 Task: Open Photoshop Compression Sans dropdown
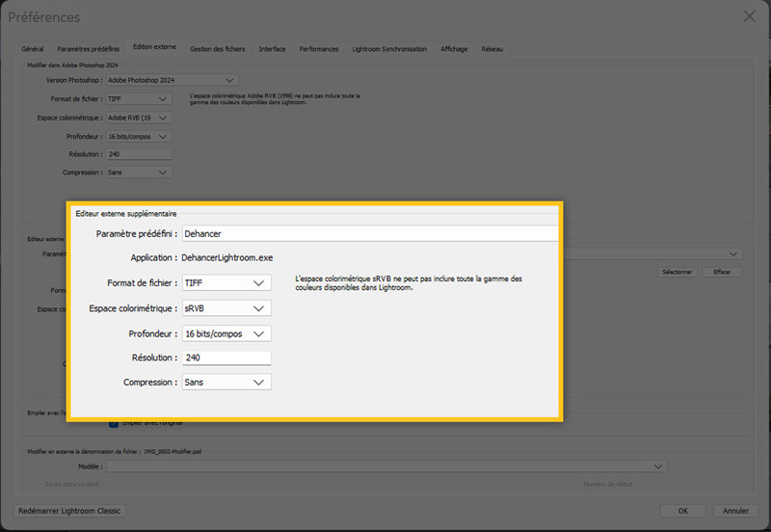point(139,173)
